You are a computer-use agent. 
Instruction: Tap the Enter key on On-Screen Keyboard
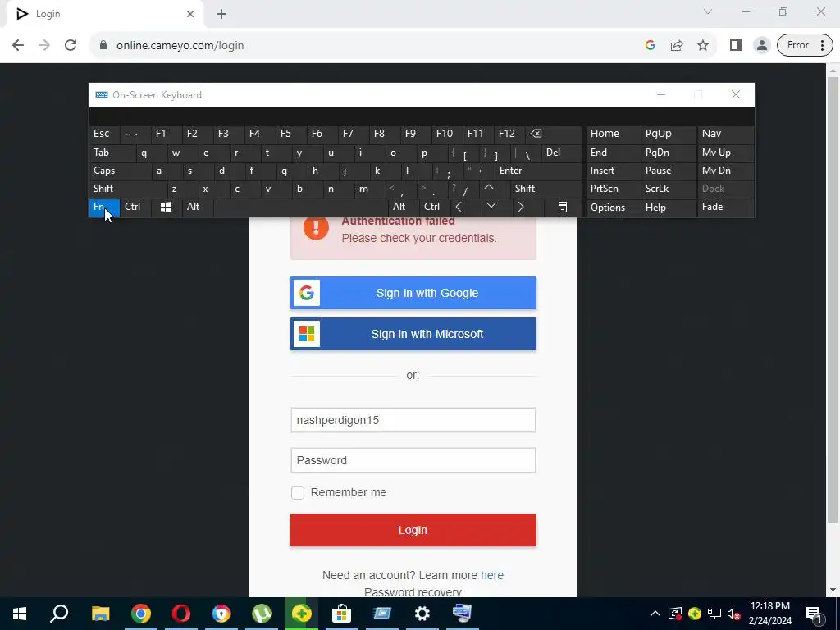pyautogui.click(x=538, y=171)
